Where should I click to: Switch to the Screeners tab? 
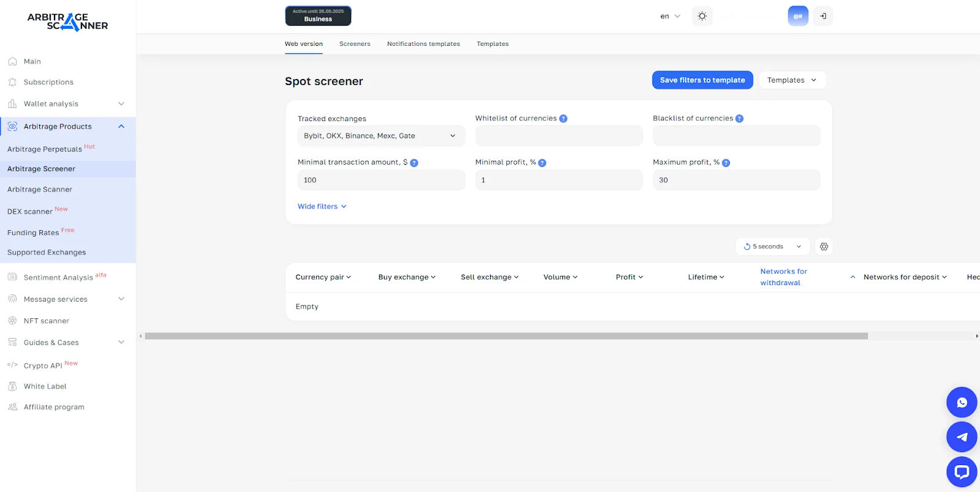coord(355,44)
